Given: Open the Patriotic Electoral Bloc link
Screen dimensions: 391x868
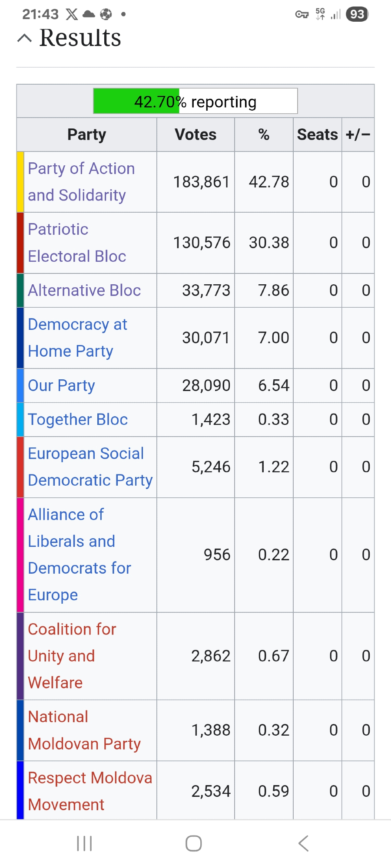Looking at the screenshot, I should click(77, 243).
